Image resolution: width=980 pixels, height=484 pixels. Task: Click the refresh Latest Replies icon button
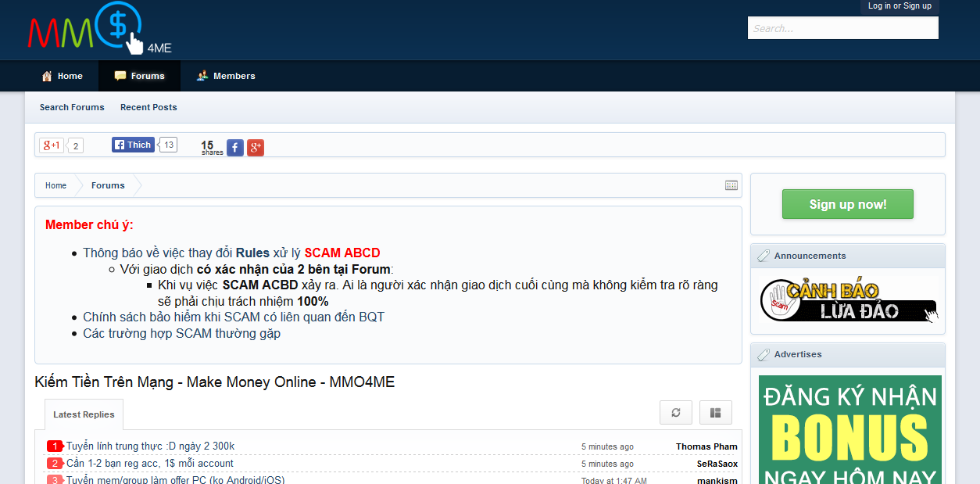click(x=676, y=413)
